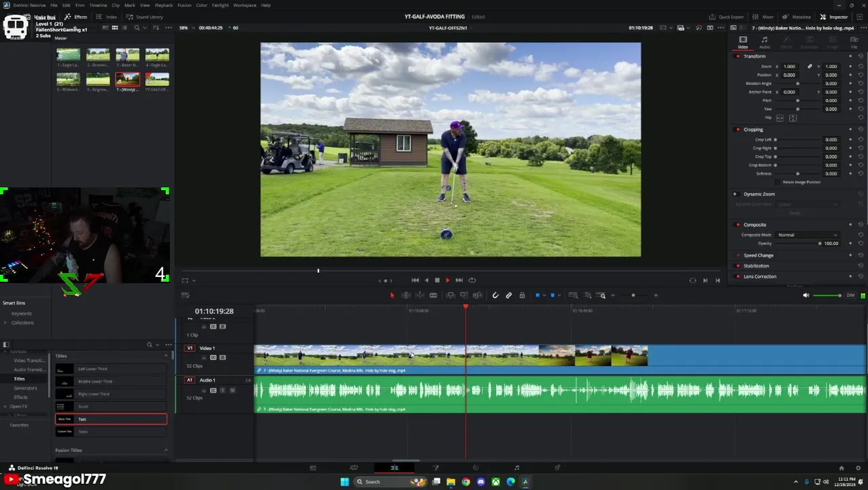868x490 pixels.
Task: Open media pool search
Action: (x=137, y=28)
